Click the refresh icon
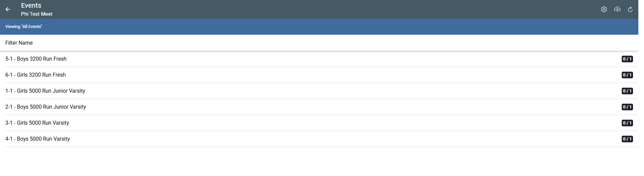Viewport: 644px width, 176px height. point(630,9)
